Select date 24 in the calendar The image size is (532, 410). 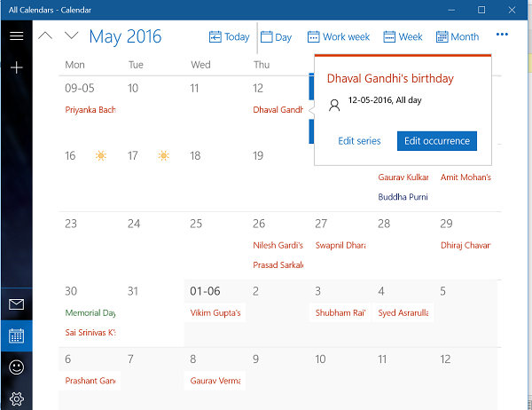[x=134, y=224]
